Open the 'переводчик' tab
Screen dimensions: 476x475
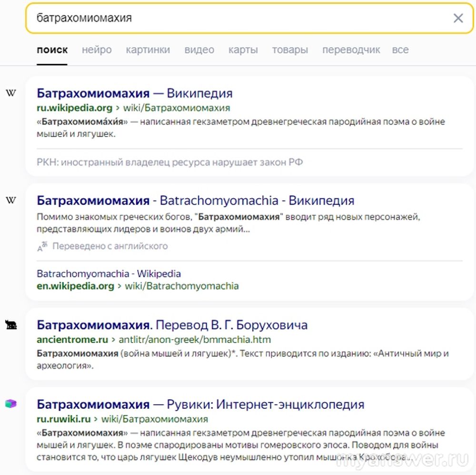351,50
